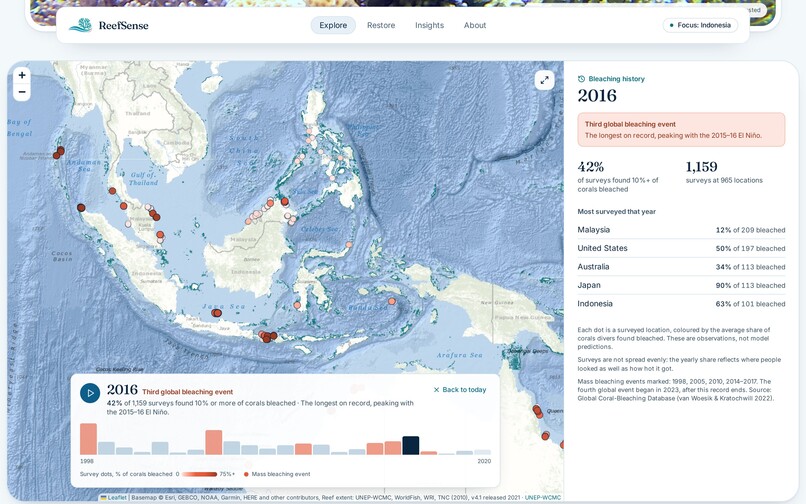Click the 'Most surveyed that year' heading
The image size is (806, 504).
(616, 211)
